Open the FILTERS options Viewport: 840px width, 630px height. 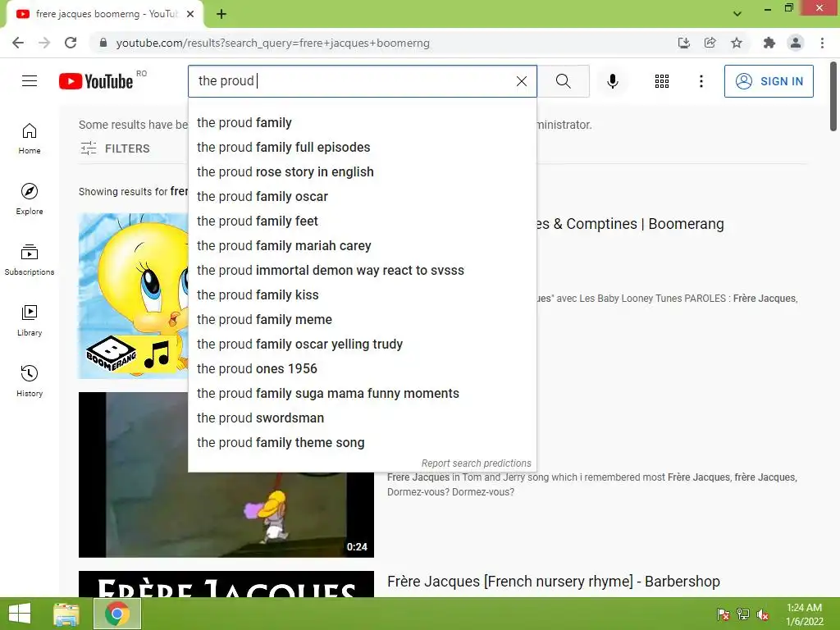pyautogui.click(x=115, y=148)
